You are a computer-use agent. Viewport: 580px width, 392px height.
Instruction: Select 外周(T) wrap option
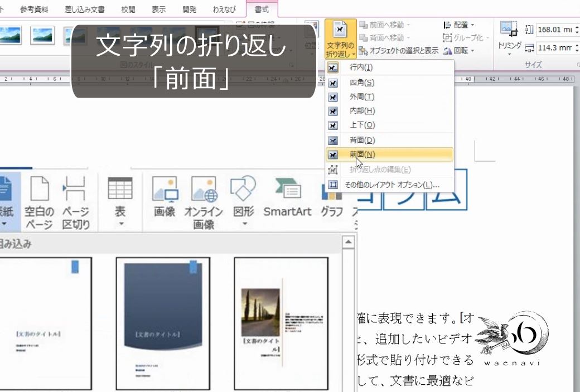tap(389, 97)
